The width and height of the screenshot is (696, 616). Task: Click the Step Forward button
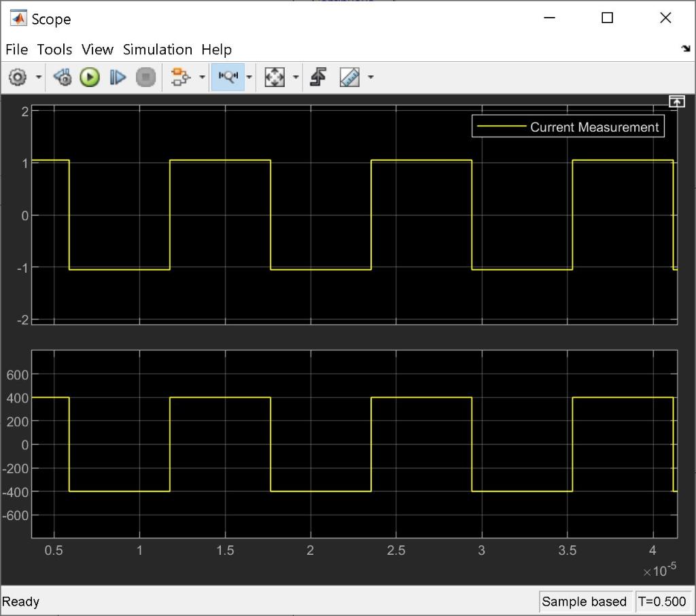(x=118, y=78)
